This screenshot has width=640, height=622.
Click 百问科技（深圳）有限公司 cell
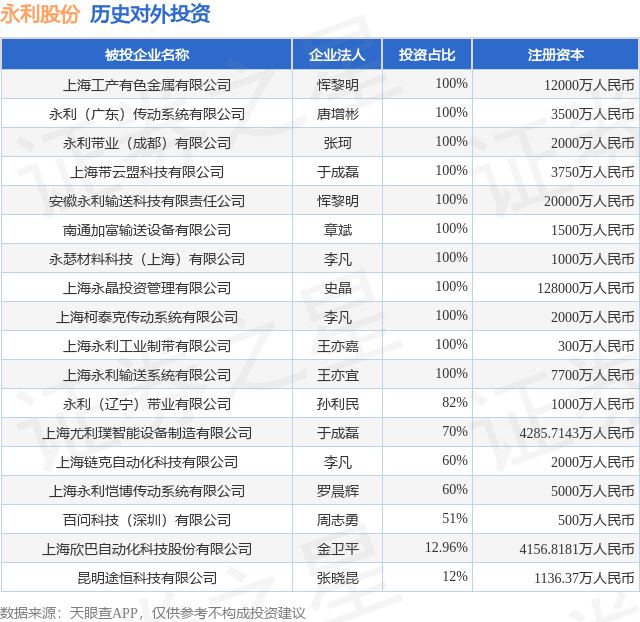[x=147, y=520]
